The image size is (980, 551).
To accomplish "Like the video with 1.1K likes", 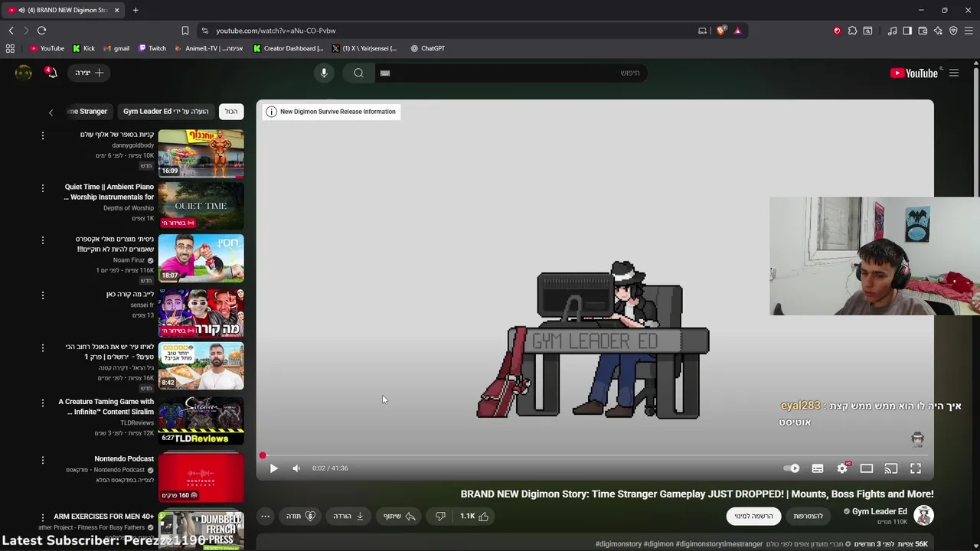I will 475,517.
